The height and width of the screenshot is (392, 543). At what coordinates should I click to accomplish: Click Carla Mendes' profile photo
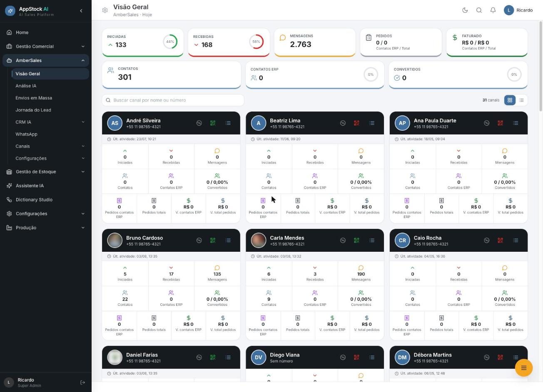(258, 240)
